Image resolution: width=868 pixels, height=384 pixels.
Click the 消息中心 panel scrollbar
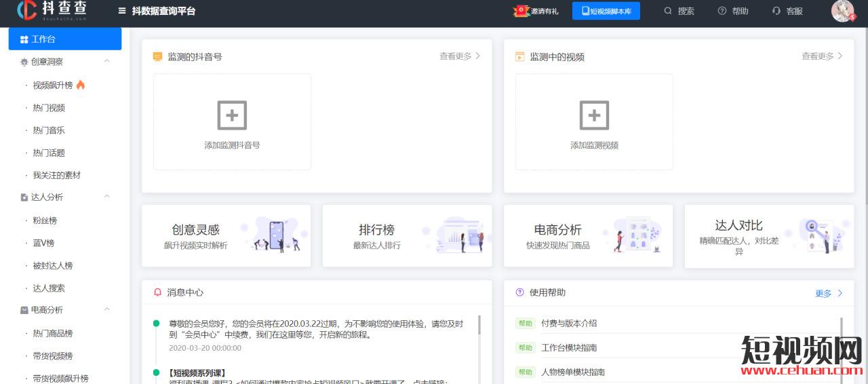(x=479, y=324)
